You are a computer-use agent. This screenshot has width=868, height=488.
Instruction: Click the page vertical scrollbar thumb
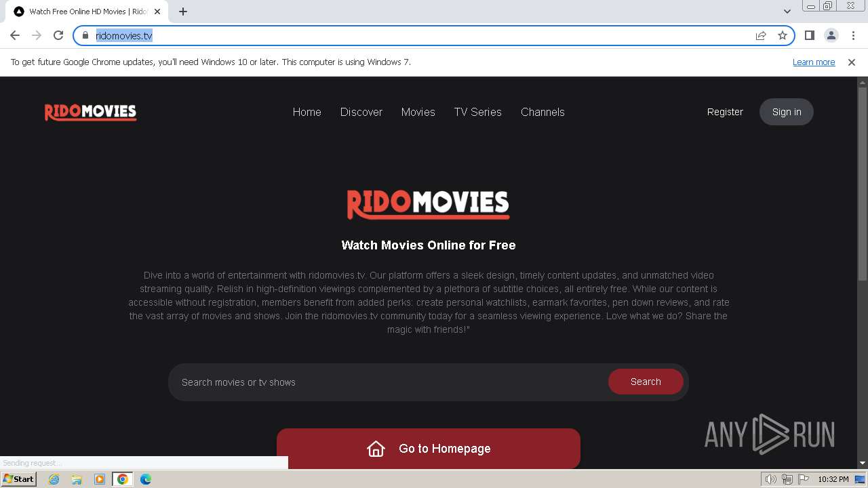point(863,183)
